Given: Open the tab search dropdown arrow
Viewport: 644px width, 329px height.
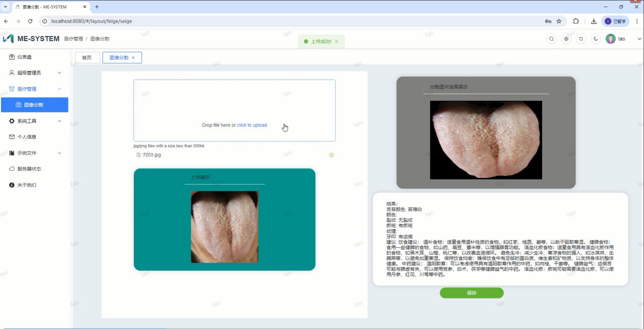Looking at the screenshot, I should click(x=5, y=7).
